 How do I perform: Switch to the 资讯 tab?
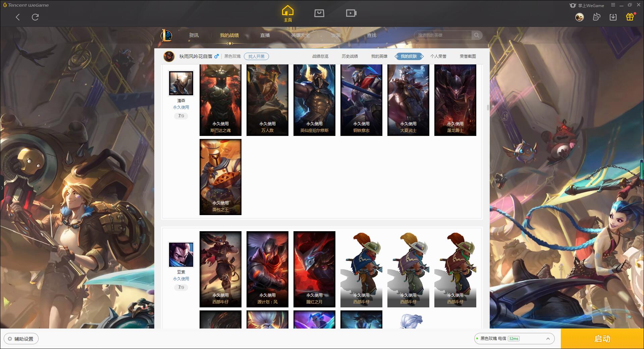[x=194, y=35]
